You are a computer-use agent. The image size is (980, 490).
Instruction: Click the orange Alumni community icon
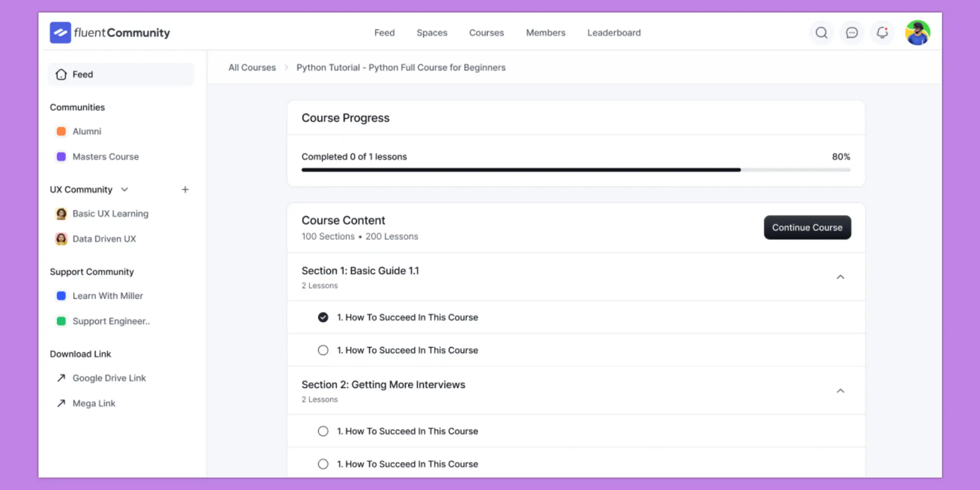(61, 131)
